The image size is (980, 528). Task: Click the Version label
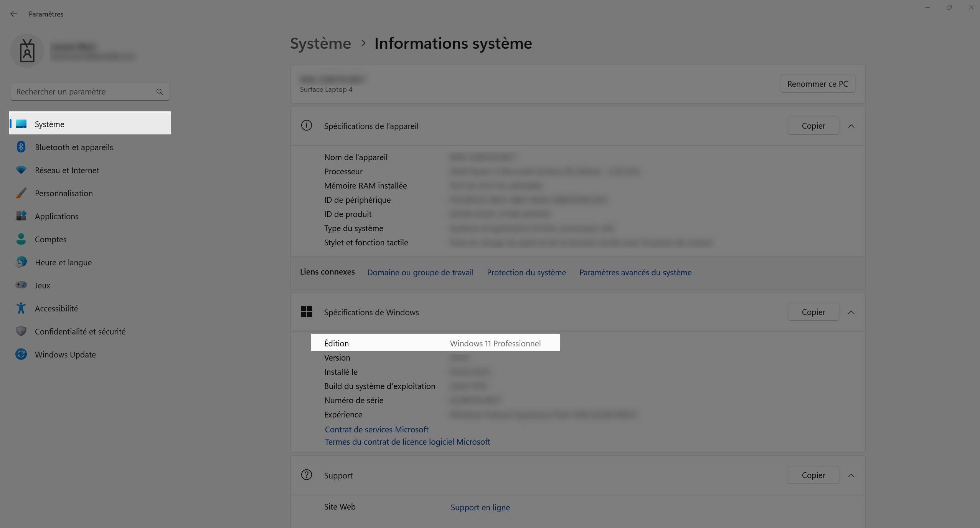pos(337,358)
